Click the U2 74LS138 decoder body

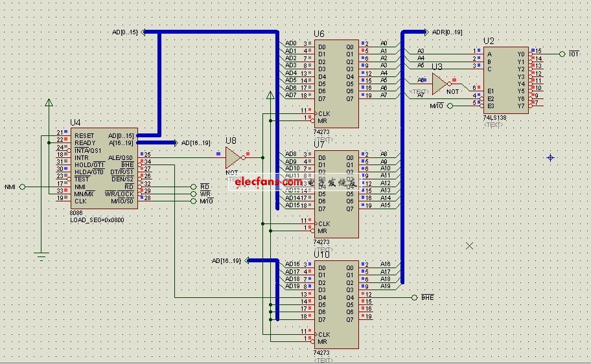(505, 77)
